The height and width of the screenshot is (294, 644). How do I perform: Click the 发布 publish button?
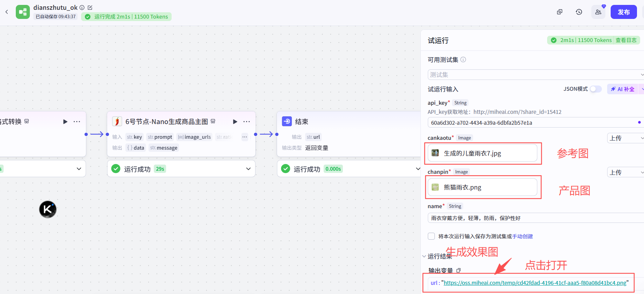pyautogui.click(x=624, y=12)
